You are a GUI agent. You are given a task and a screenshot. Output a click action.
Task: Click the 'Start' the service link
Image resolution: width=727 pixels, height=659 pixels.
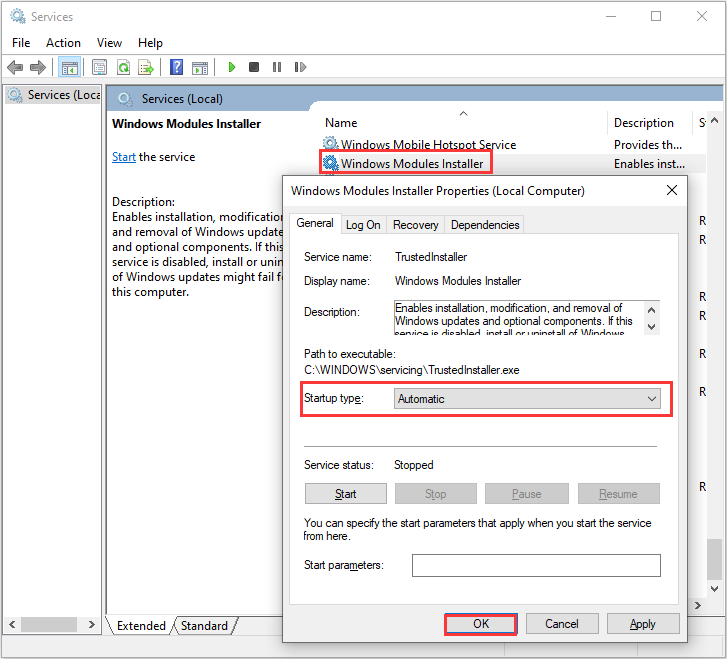coord(124,157)
